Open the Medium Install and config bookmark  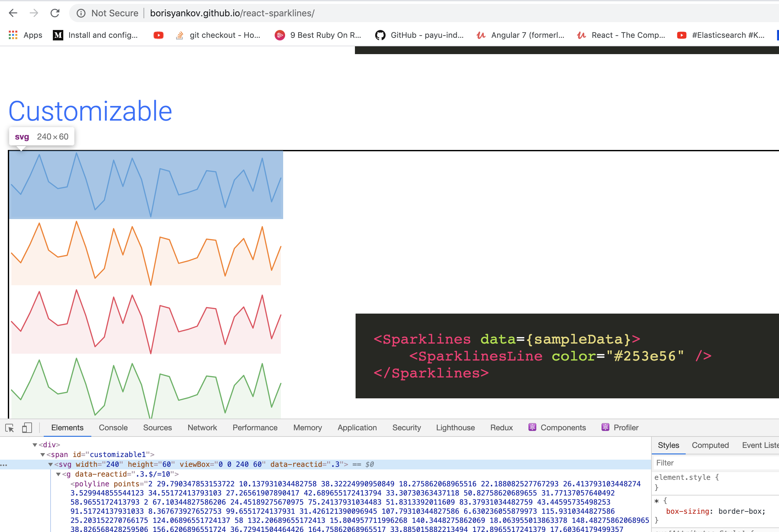click(x=96, y=35)
